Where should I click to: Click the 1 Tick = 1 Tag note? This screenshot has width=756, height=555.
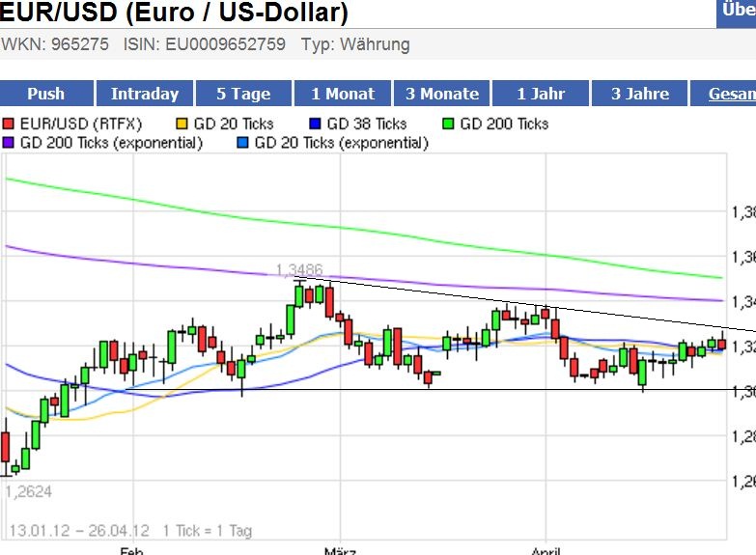click(208, 531)
